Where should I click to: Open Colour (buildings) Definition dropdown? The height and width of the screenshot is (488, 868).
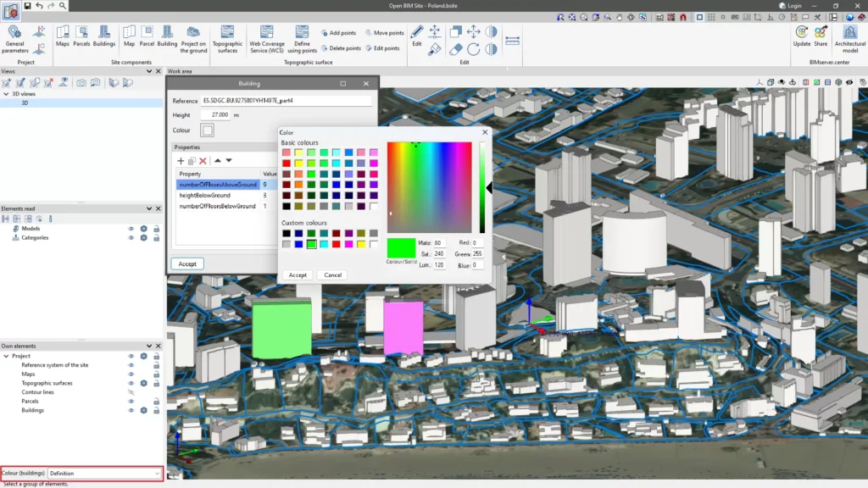tap(104, 474)
